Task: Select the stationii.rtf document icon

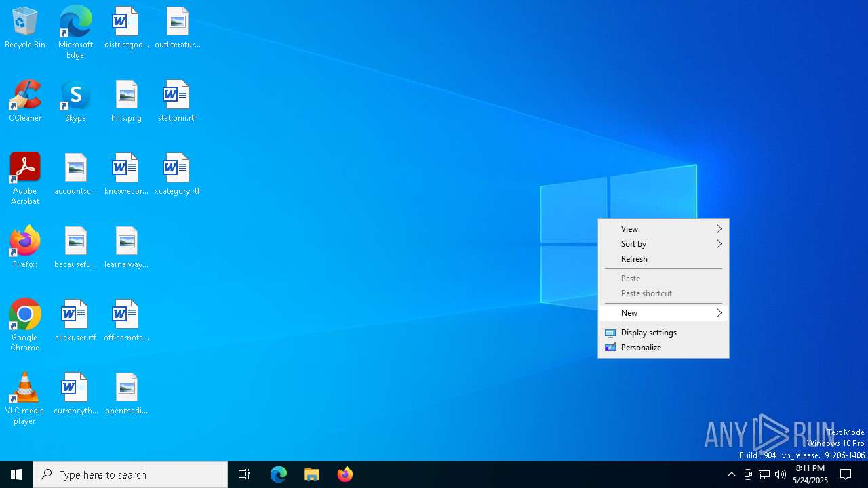Action: click(x=177, y=102)
